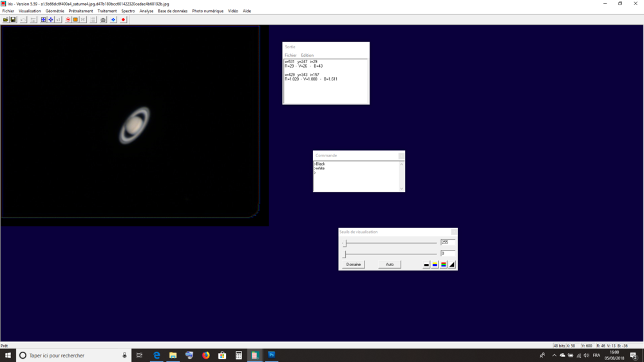
Task: Open the Visualisation menu
Action: pyautogui.click(x=30, y=11)
